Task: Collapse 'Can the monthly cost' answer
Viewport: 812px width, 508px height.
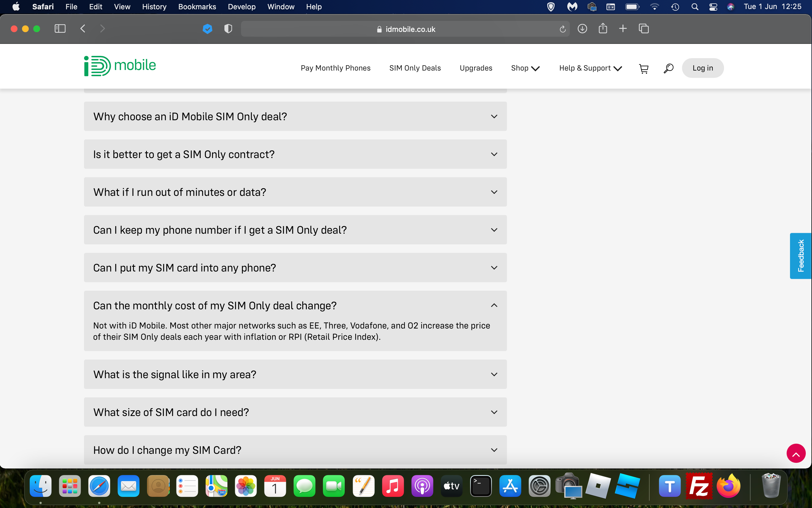Action: [295, 305]
